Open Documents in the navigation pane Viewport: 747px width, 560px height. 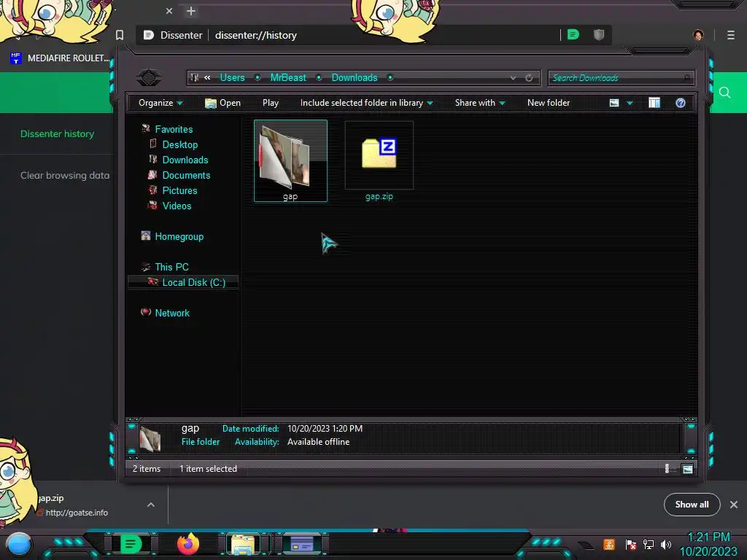186,175
